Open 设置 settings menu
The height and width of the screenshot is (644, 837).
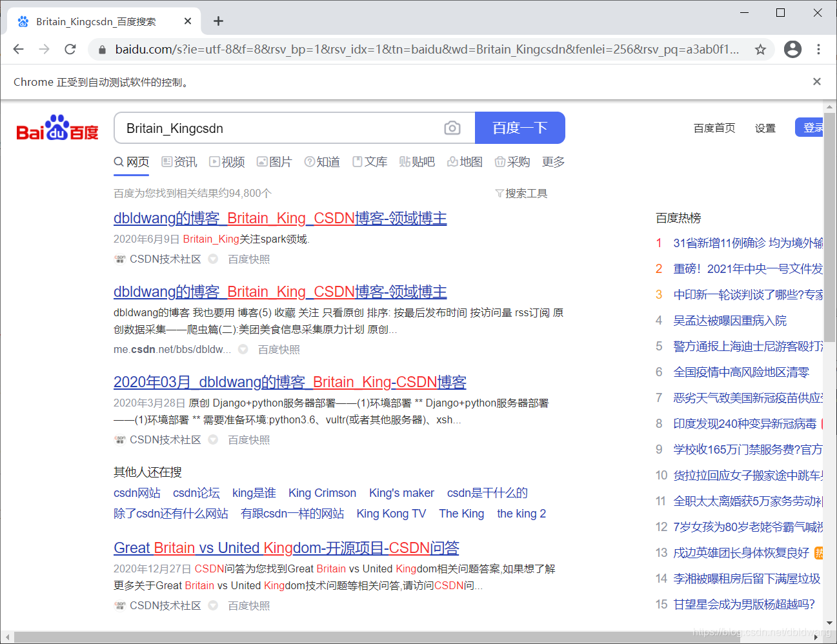765,128
